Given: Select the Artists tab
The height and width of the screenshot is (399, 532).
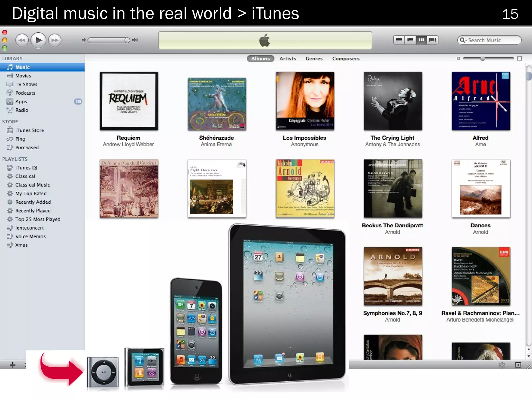Looking at the screenshot, I should (288, 59).
